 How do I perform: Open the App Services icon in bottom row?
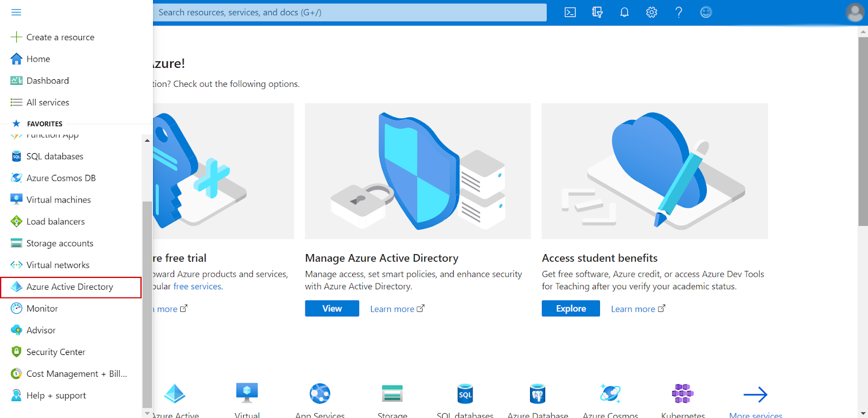(320, 394)
